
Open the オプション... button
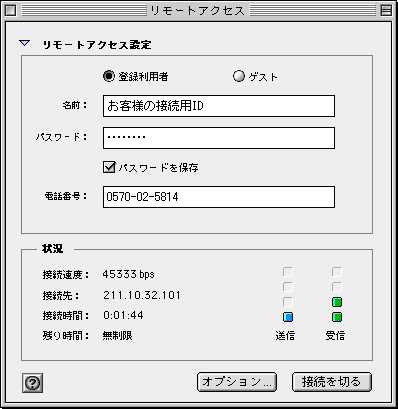[x=237, y=382]
